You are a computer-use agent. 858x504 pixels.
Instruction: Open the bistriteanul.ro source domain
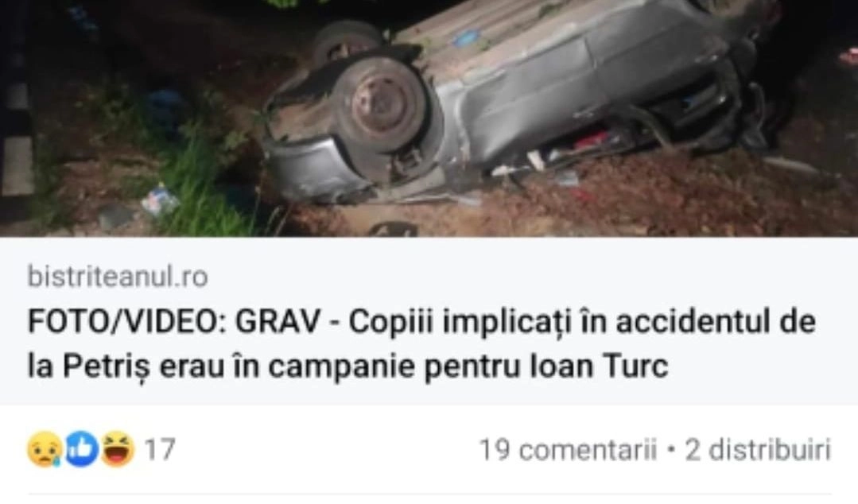click(x=118, y=277)
